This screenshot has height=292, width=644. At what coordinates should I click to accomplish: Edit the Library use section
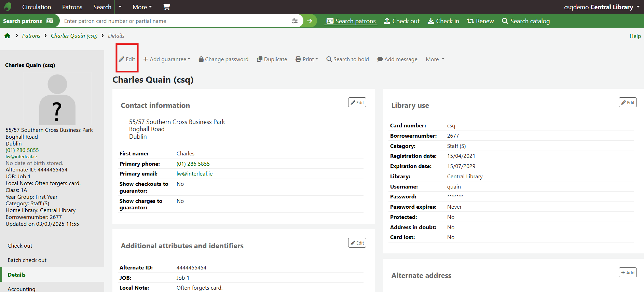(627, 102)
